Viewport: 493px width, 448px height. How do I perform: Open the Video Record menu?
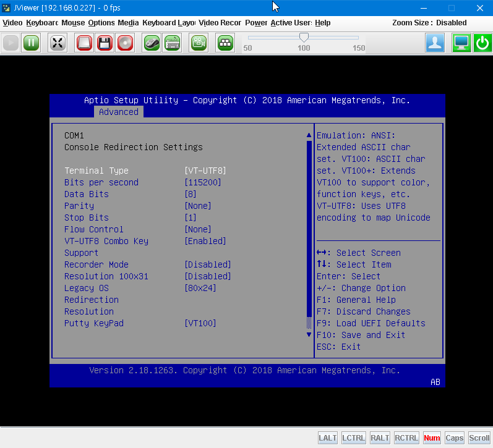220,23
